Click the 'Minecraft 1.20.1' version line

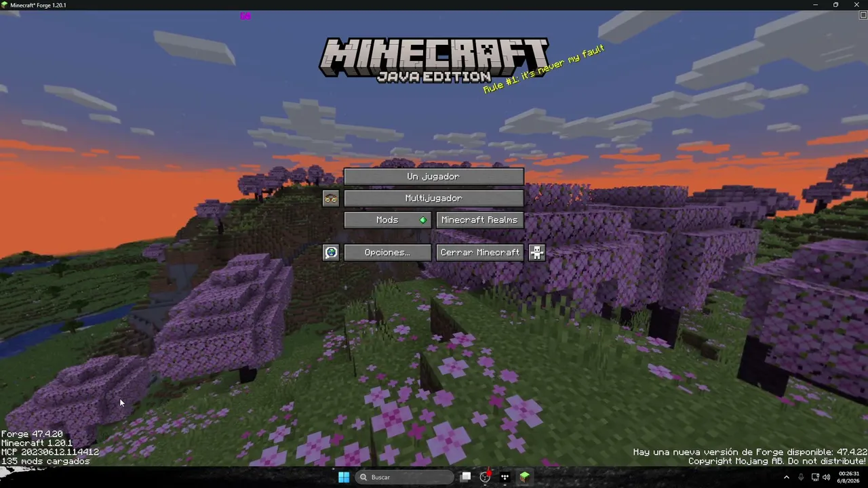37,443
